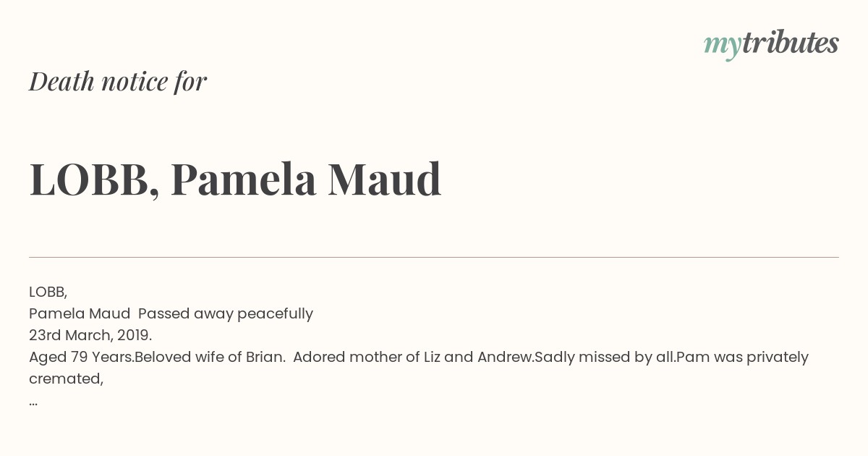Screen dimensions: 868x456
Task: Click the word 'LOBB,' in the title
Action: click(x=94, y=181)
